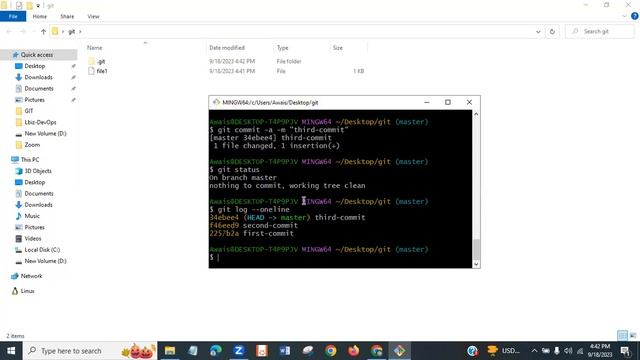Open Zoom from the taskbar

(239, 351)
